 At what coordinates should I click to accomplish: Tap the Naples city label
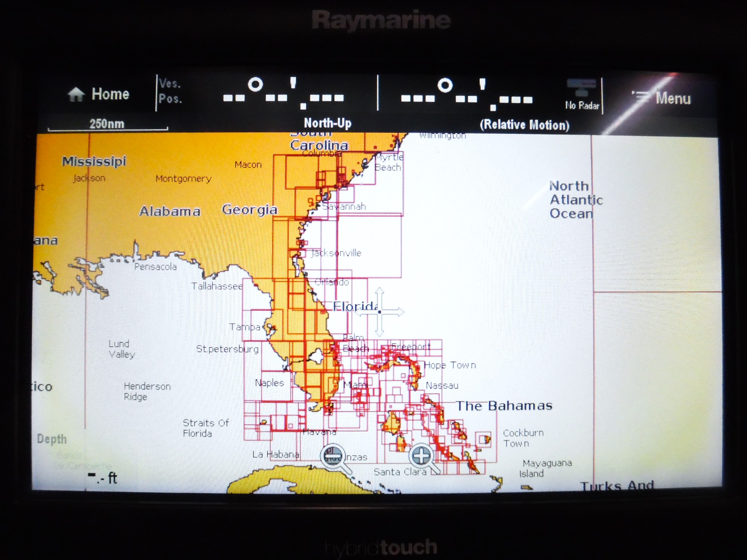click(269, 383)
